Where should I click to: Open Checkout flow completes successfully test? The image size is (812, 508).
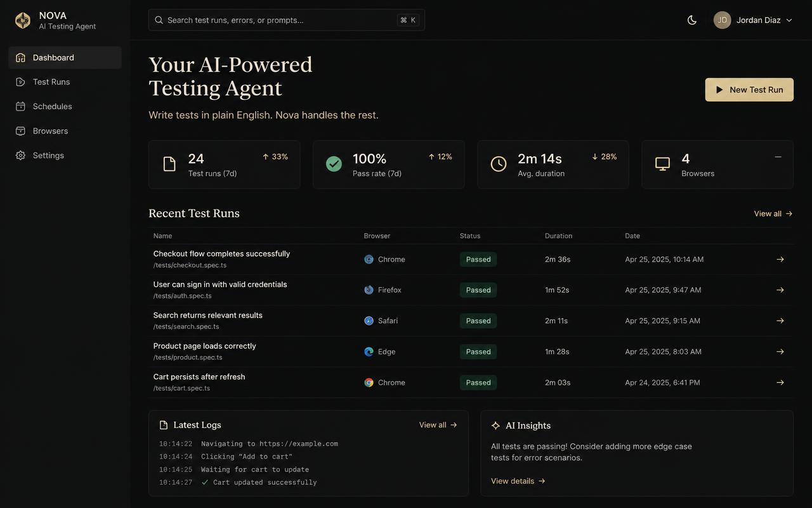[x=221, y=254]
